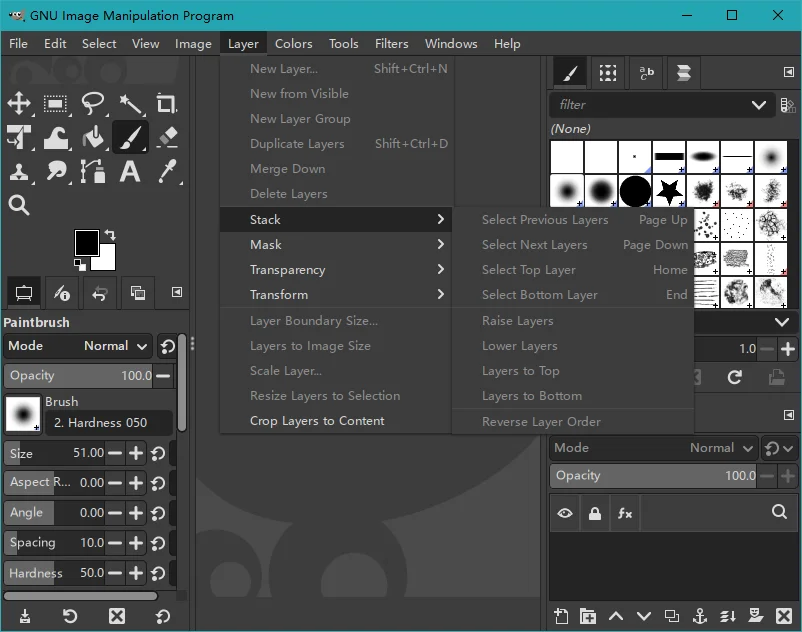Image resolution: width=802 pixels, height=632 pixels.
Task: Reset brush Size to default
Action: (158, 453)
